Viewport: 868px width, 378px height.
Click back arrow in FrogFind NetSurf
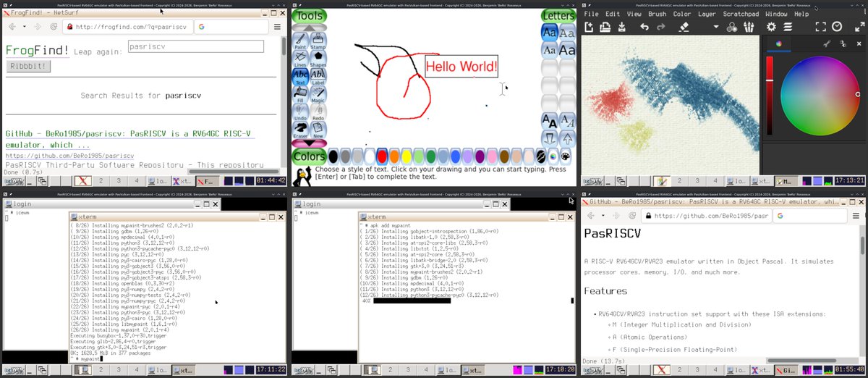[x=12, y=27]
